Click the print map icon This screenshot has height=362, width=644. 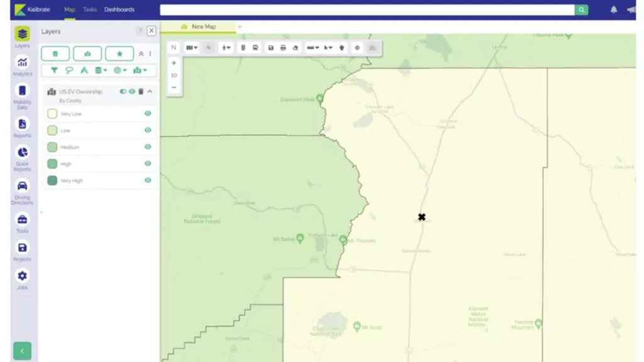[x=283, y=48]
